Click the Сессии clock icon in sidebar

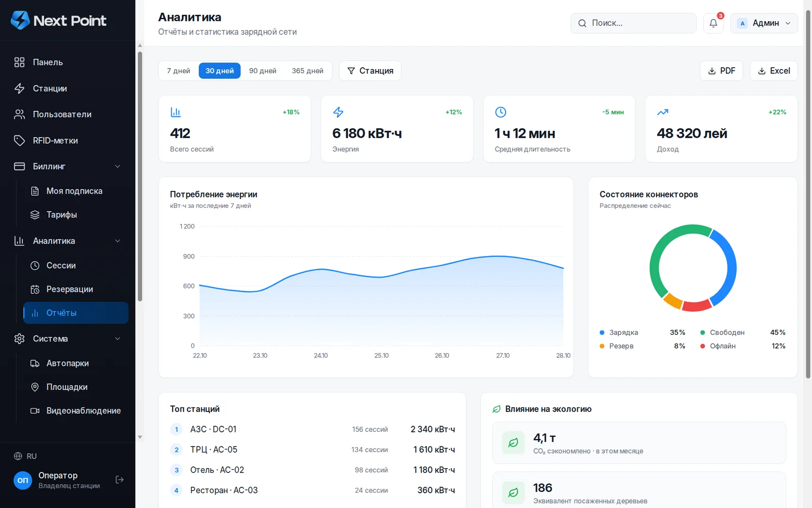coord(35,266)
